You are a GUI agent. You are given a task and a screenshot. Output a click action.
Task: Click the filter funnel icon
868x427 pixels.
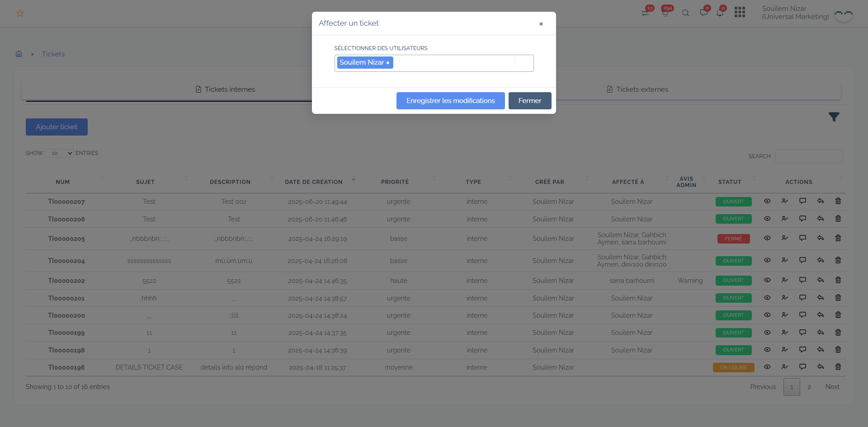click(834, 117)
